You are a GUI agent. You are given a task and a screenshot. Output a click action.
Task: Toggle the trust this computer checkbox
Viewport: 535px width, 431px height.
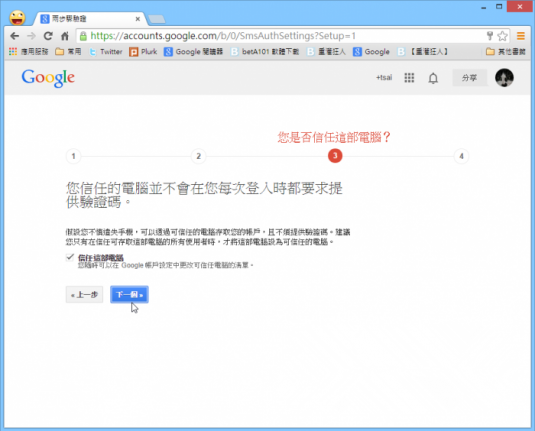[x=70, y=257]
